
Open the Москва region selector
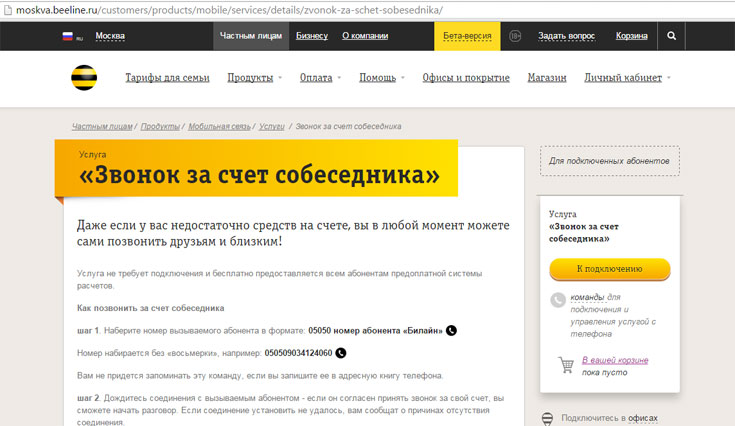[110, 36]
